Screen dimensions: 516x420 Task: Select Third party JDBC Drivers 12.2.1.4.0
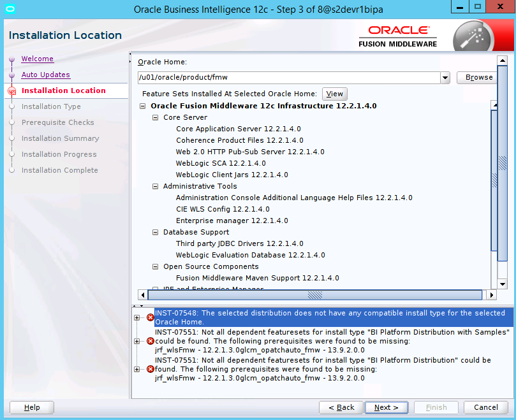pos(240,243)
